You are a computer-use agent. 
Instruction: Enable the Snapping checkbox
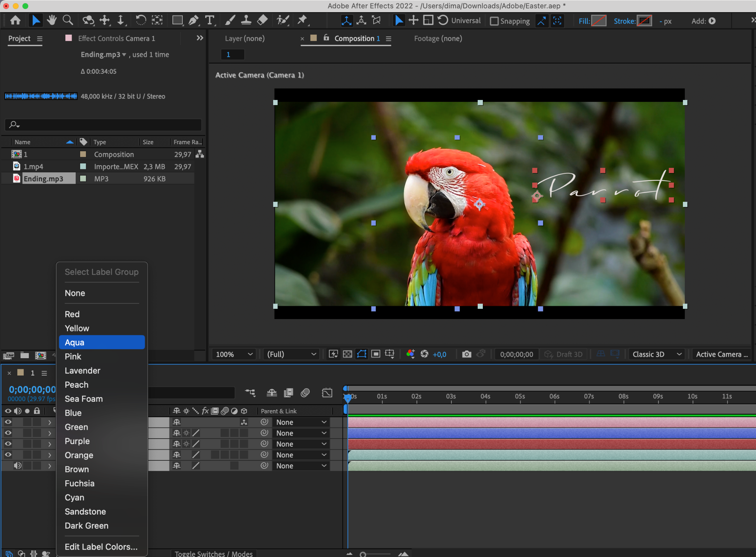(494, 21)
